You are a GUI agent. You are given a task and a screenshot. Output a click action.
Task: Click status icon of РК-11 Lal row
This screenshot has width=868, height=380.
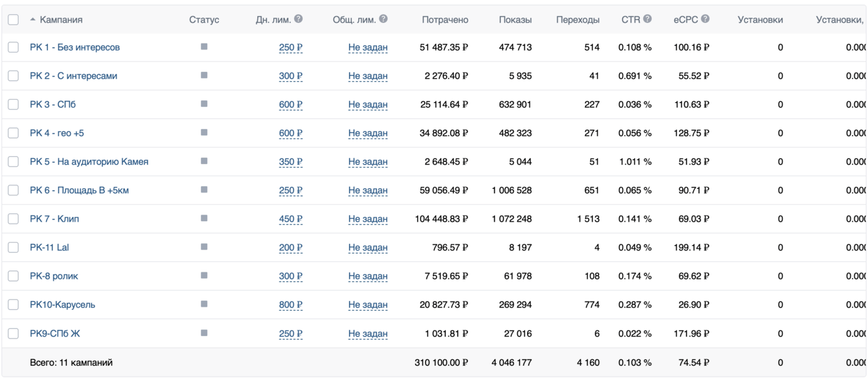click(204, 247)
